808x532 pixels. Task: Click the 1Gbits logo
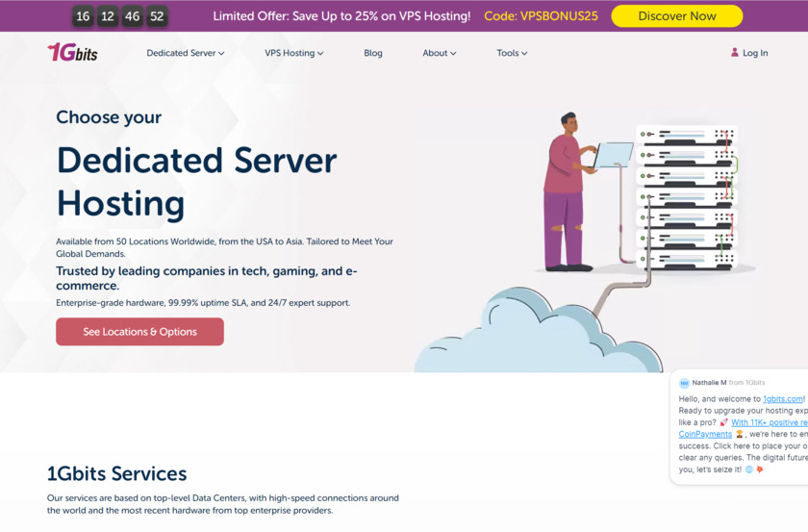point(73,52)
